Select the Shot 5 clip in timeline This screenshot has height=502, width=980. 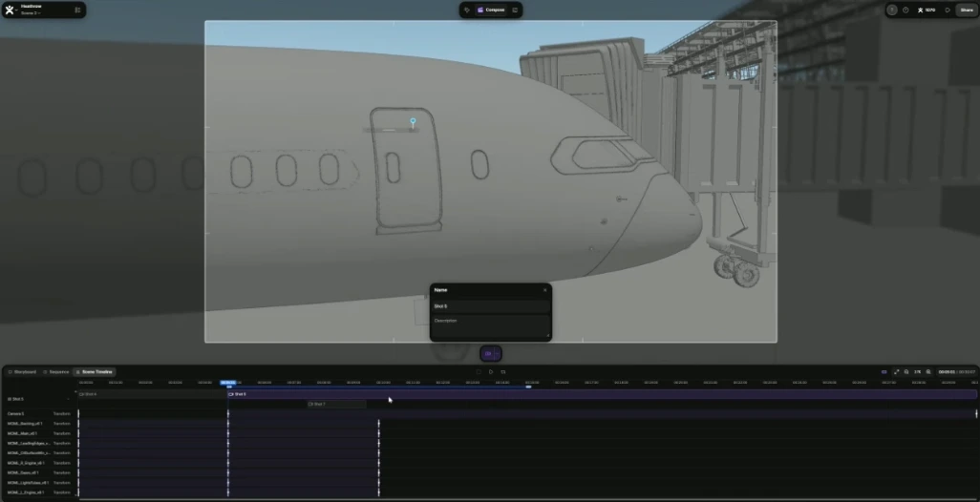click(602, 394)
